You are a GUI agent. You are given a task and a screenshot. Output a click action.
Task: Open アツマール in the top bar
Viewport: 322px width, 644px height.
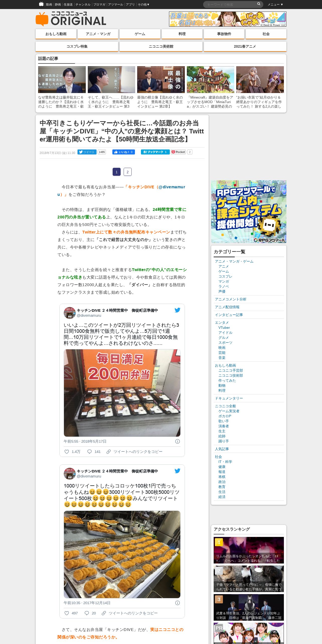click(115, 5)
